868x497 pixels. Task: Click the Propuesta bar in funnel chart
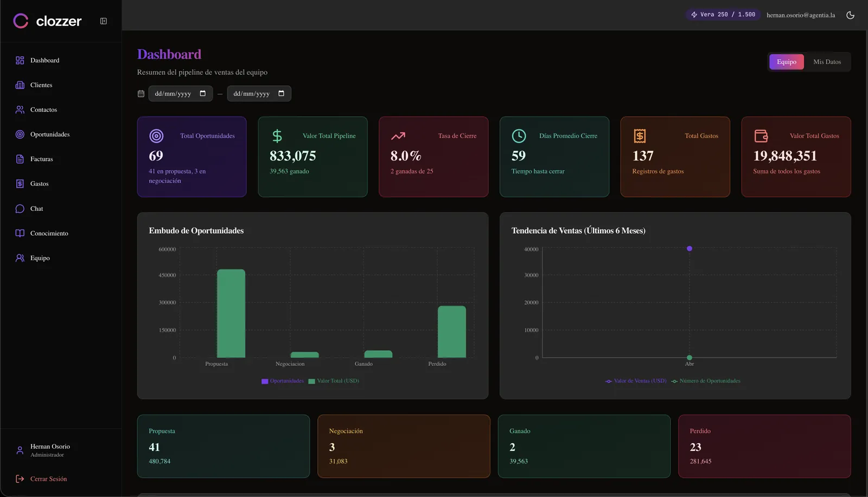(x=231, y=313)
